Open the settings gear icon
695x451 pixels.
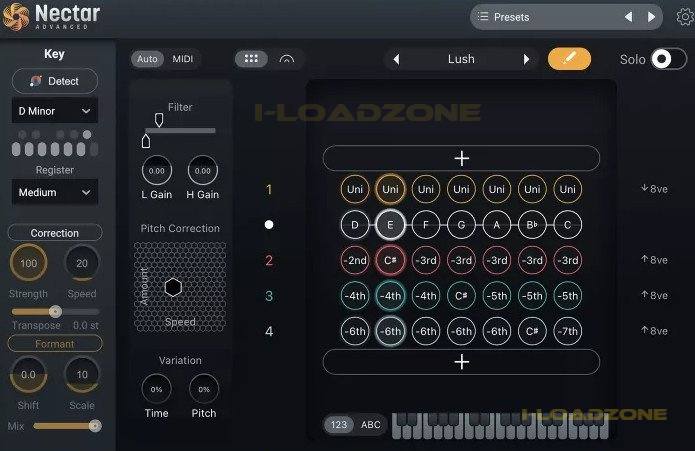coord(685,17)
